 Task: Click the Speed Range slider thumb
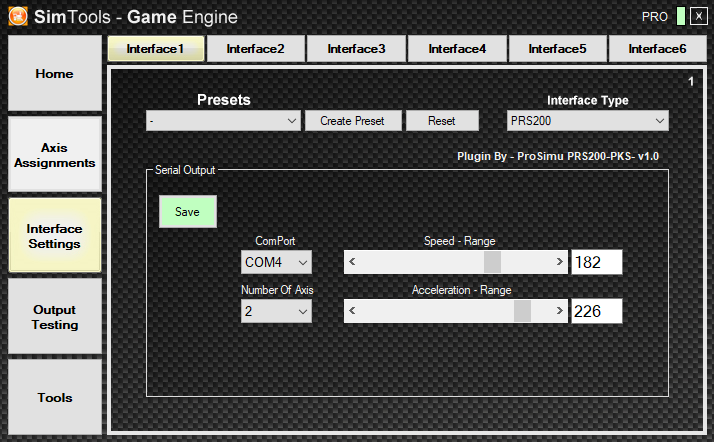point(492,262)
